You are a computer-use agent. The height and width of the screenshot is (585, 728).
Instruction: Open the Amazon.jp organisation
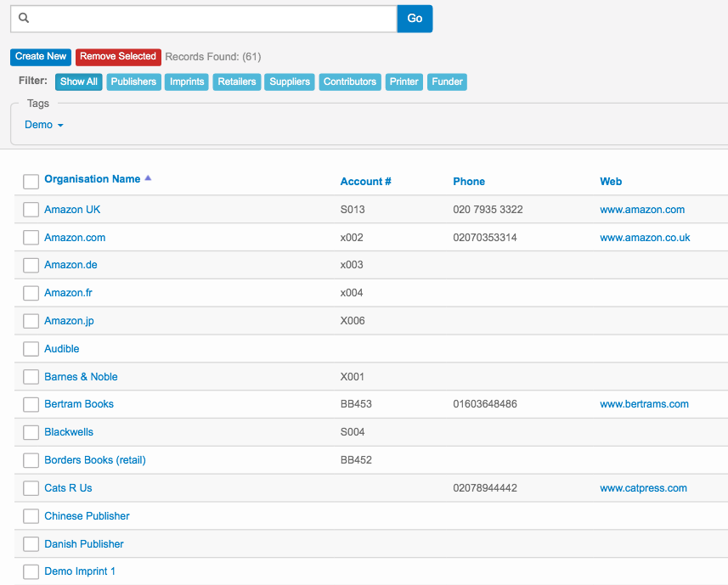(x=69, y=321)
